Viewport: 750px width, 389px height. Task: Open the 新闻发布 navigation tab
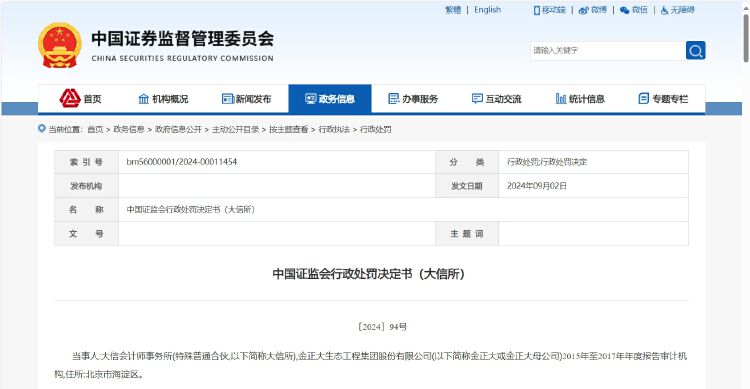pos(246,99)
